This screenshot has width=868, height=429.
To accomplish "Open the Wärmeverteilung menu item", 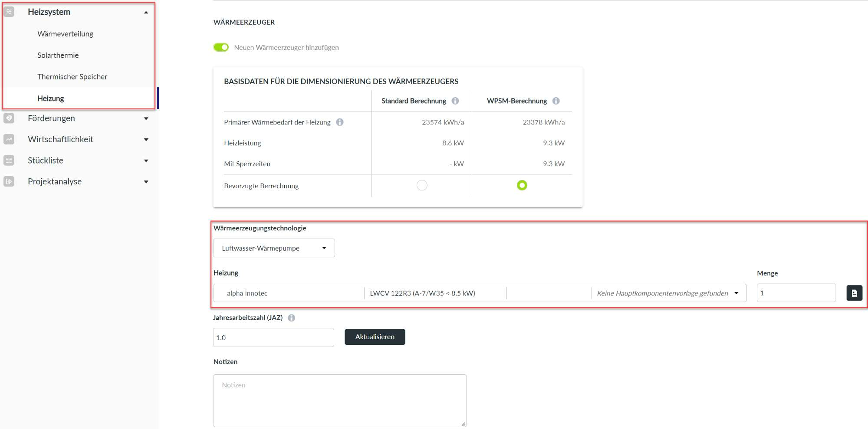I will [x=65, y=34].
